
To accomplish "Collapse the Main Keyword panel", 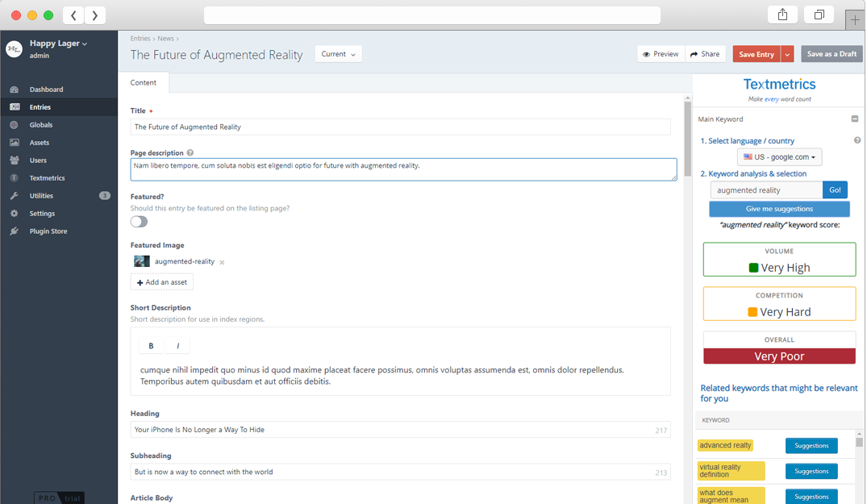I will pyautogui.click(x=855, y=119).
